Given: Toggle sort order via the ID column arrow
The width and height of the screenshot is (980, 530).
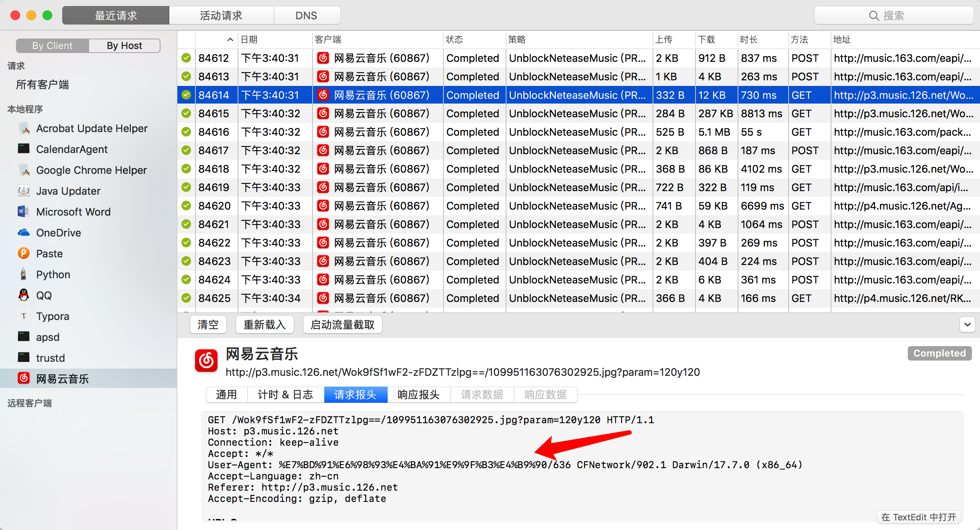Looking at the screenshot, I should [230, 39].
